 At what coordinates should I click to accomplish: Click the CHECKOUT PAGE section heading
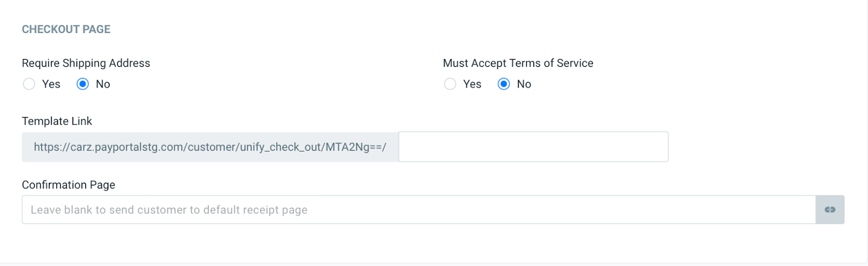(x=66, y=29)
